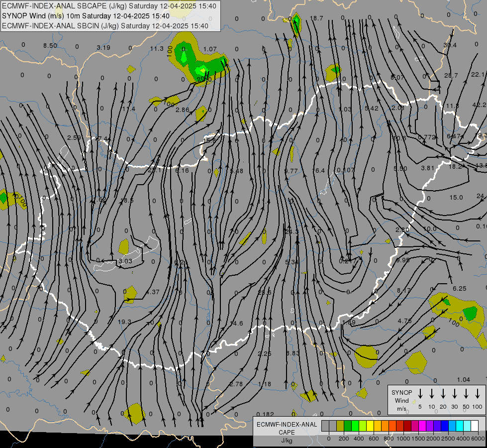The height and width of the screenshot is (448, 487).
Task: Click the 4000 tick label on CAPE scale
Action: click(x=463, y=439)
